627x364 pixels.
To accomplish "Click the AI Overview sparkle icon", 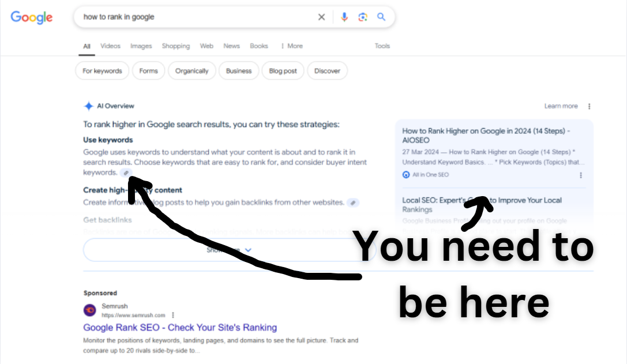I will pos(88,106).
